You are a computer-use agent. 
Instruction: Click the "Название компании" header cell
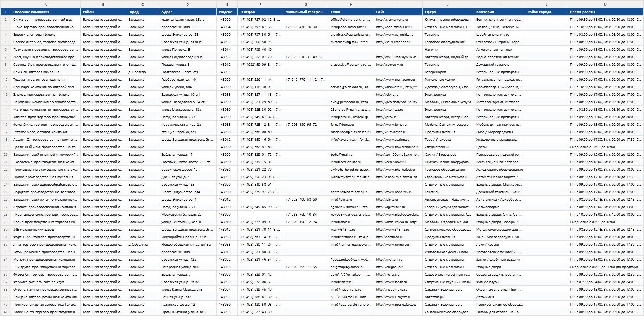pyautogui.click(x=46, y=12)
